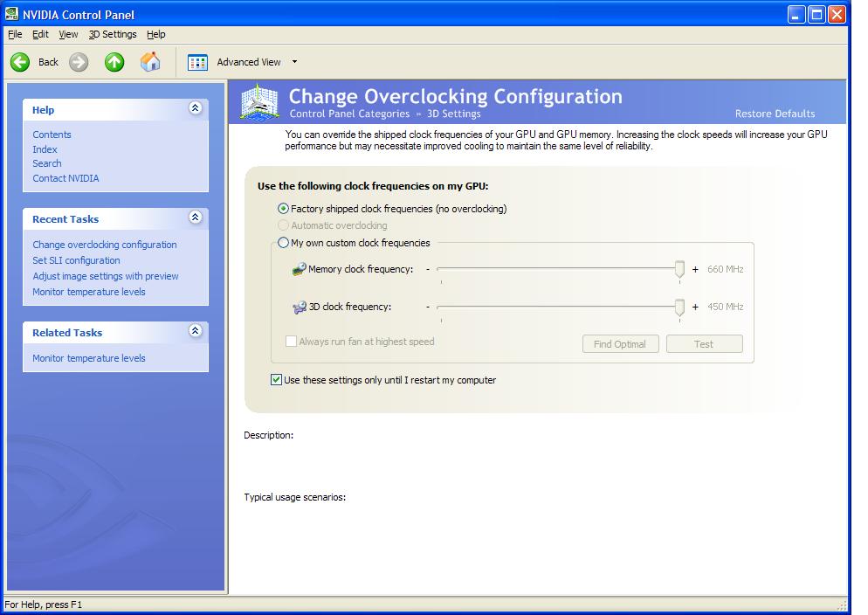Open Change overclocking configuration recent task
The width and height of the screenshot is (868, 615).
[x=105, y=245]
